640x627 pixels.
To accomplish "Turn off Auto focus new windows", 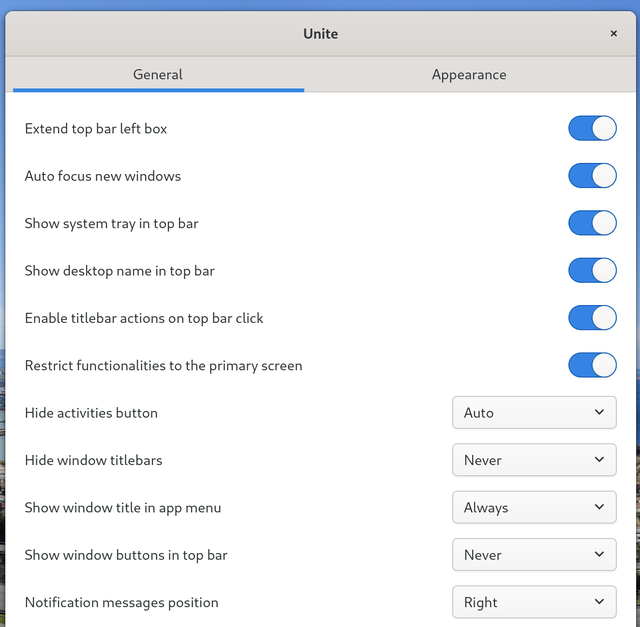I will 592,176.
